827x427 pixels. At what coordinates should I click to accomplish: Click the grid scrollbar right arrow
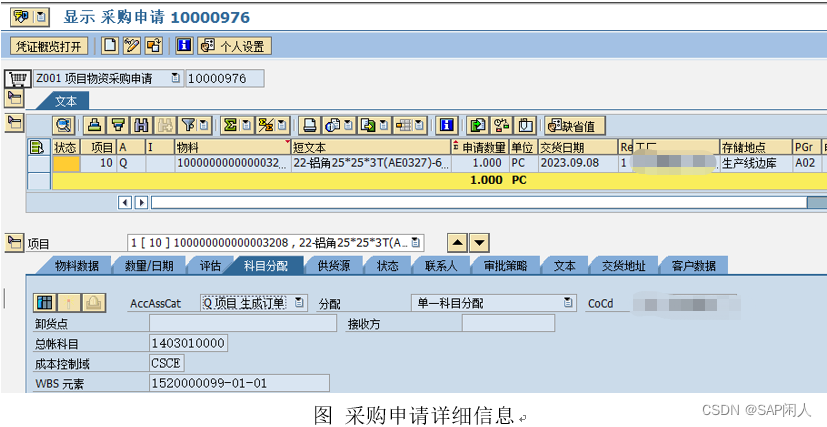point(141,202)
